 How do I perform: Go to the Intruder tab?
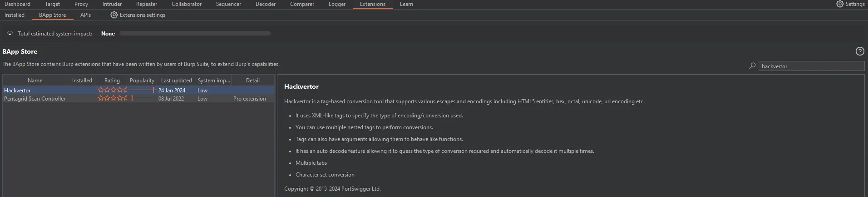coord(112,4)
